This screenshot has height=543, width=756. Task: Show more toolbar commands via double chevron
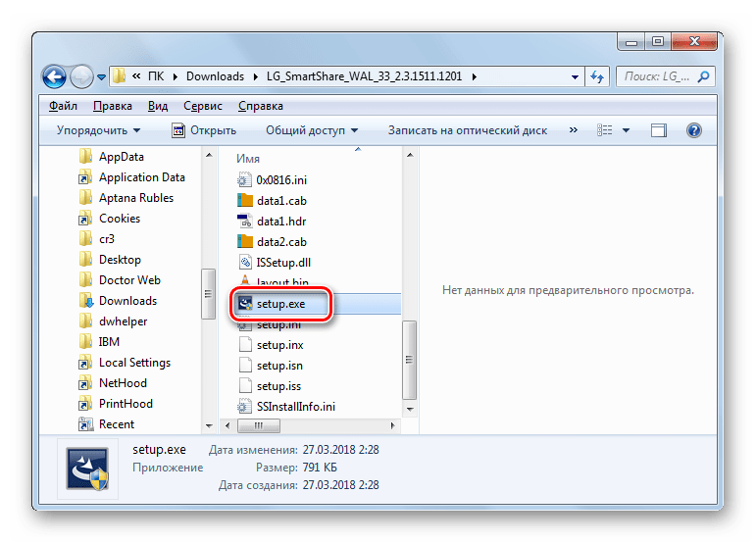point(573,130)
